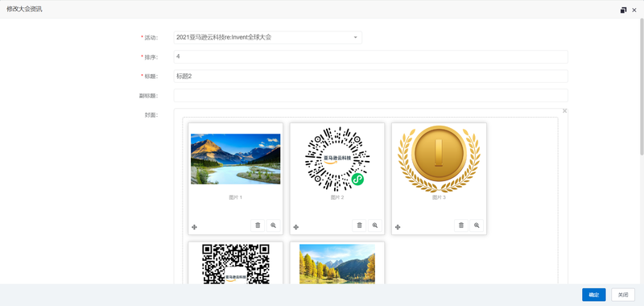Image resolution: width=644 pixels, height=306 pixels.
Task: Click the 图片 1 caption
Action: coord(235,197)
